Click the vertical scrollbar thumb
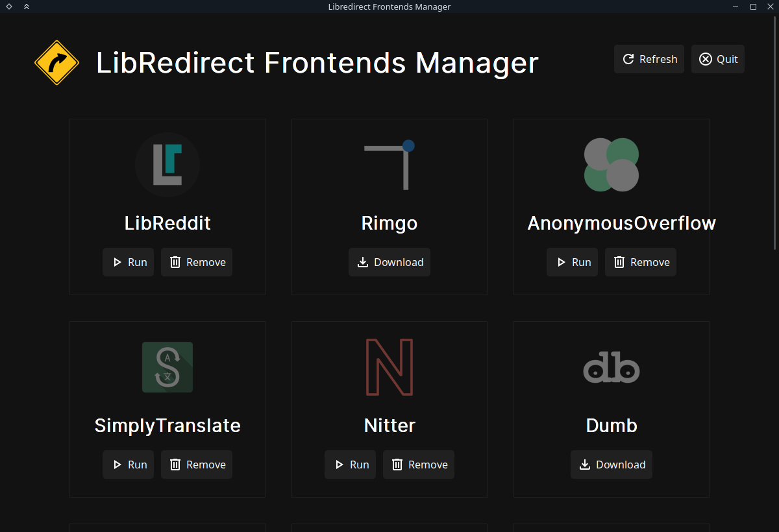Screen dimensions: 779x532 click(x=776, y=133)
